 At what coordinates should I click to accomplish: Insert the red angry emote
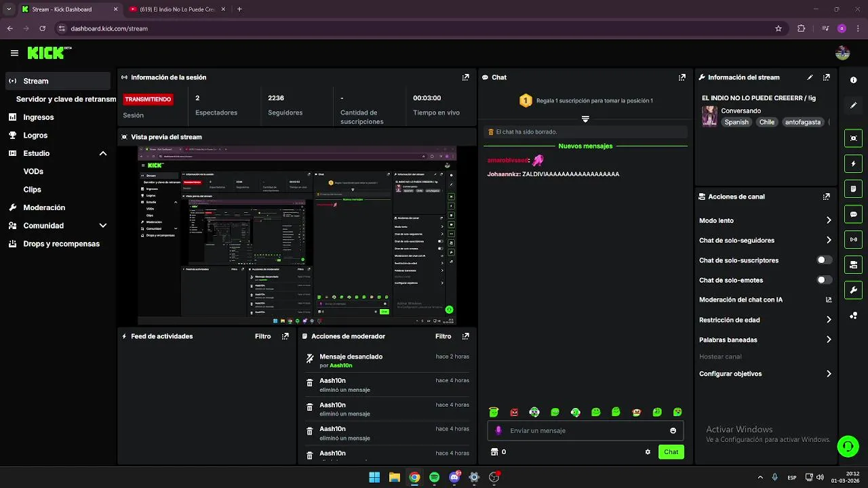click(x=514, y=412)
